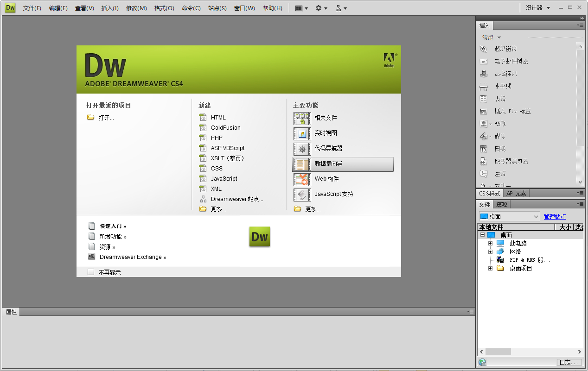
Task: Open the Properties panel options menu icon
Action: [470, 312]
